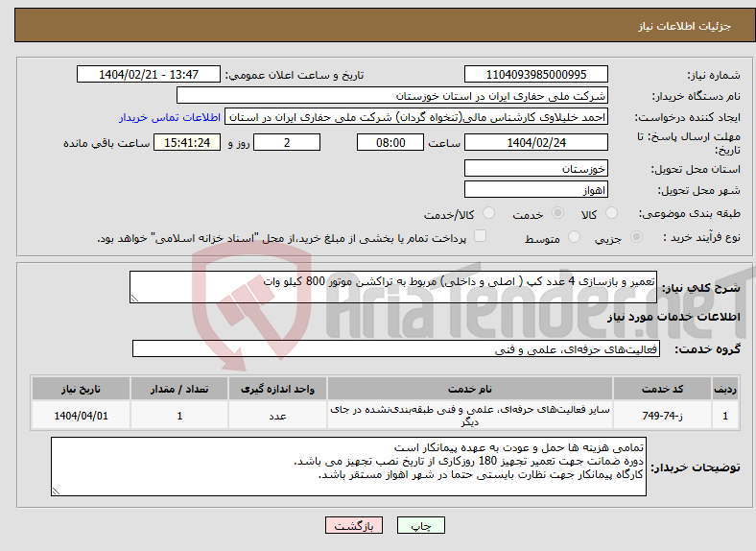The height and width of the screenshot is (551, 756).
Task: Click the توضیحات خریدار notes textarea
Action: click(348, 467)
